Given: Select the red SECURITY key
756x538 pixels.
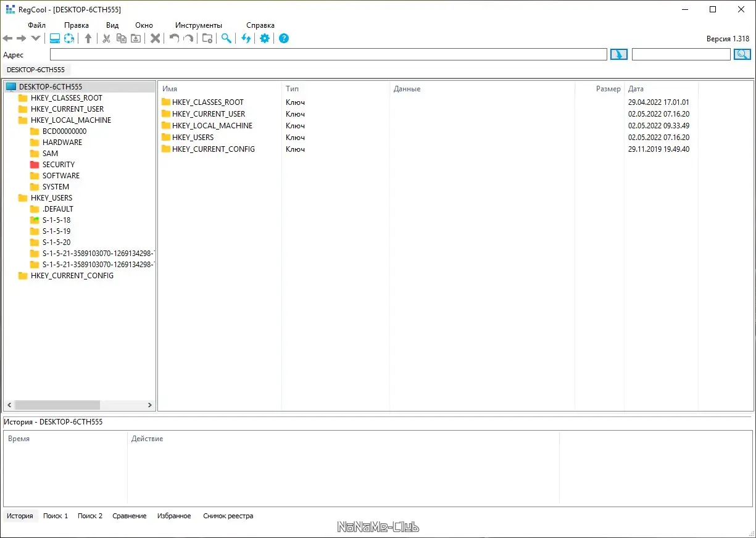Looking at the screenshot, I should [58, 165].
